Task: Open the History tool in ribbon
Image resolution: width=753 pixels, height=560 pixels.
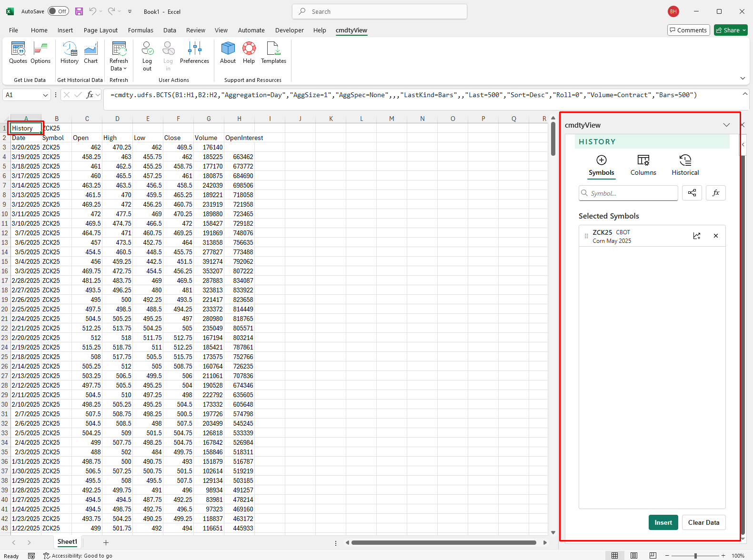Action: pos(70,53)
